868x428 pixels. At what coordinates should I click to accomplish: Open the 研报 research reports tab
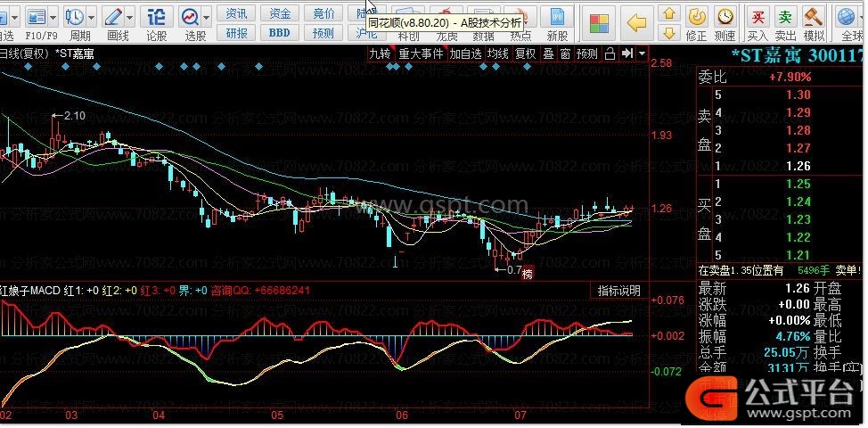tap(237, 33)
